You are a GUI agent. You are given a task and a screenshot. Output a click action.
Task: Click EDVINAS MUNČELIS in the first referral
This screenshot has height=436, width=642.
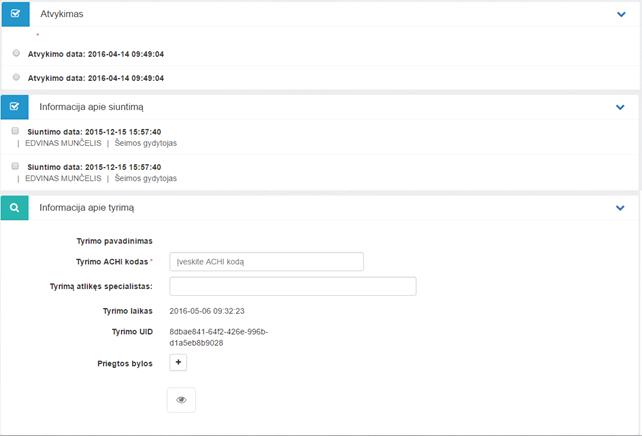click(x=63, y=143)
